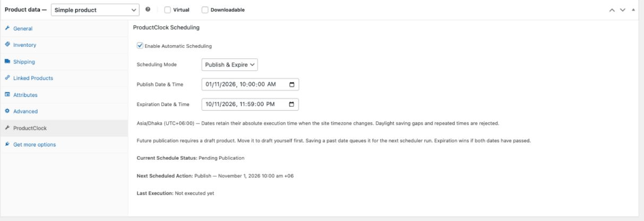Click Current Schedule Status: Pending Publication
Viewport: 644px width, 221px height.
coord(191,158)
